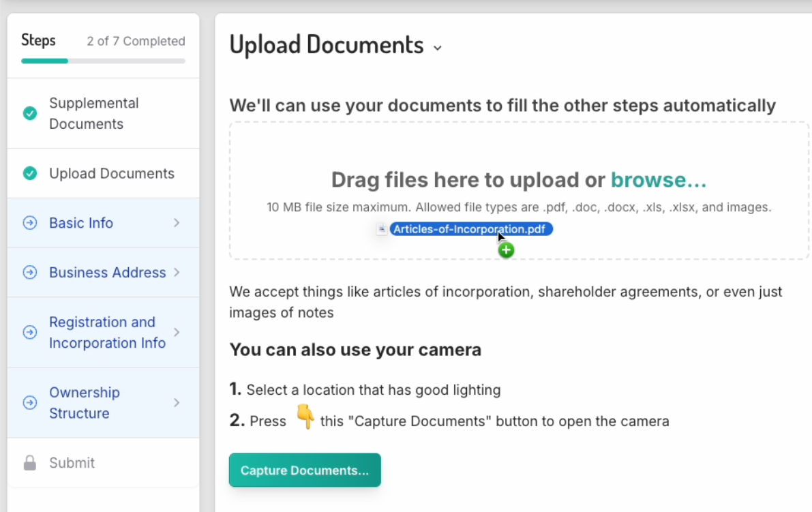This screenshot has width=812, height=512.
Task: Click the circled arrow icon beside Ownership Structure
Action: (30, 403)
